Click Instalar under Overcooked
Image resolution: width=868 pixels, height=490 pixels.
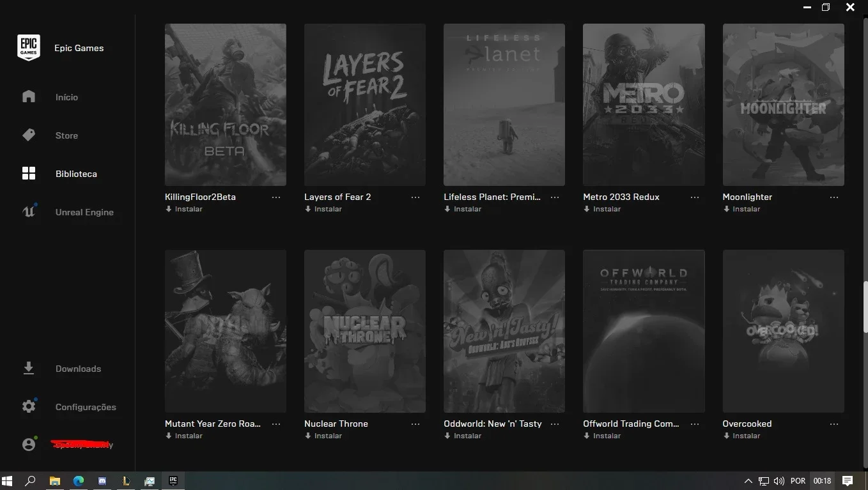click(741, 436)
